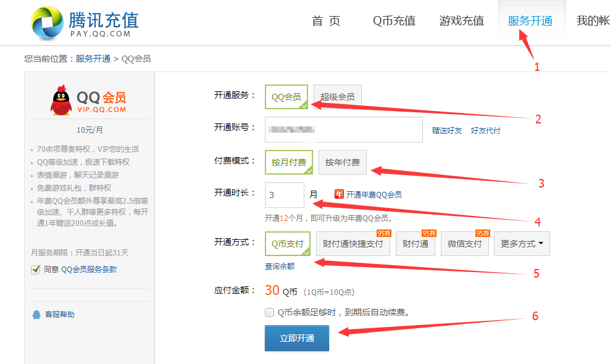Select the 按年付费 payment mode

coord(342,162)
